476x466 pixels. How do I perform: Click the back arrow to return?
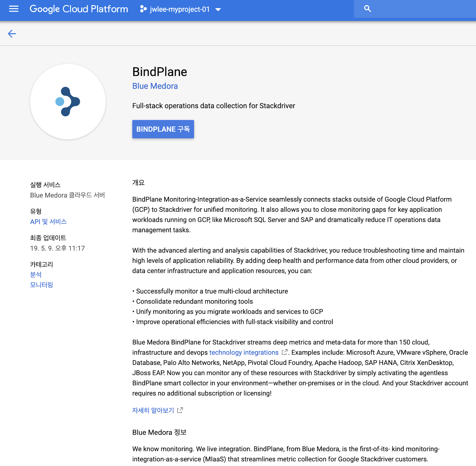pyautogui.click(x=12, y=34)
